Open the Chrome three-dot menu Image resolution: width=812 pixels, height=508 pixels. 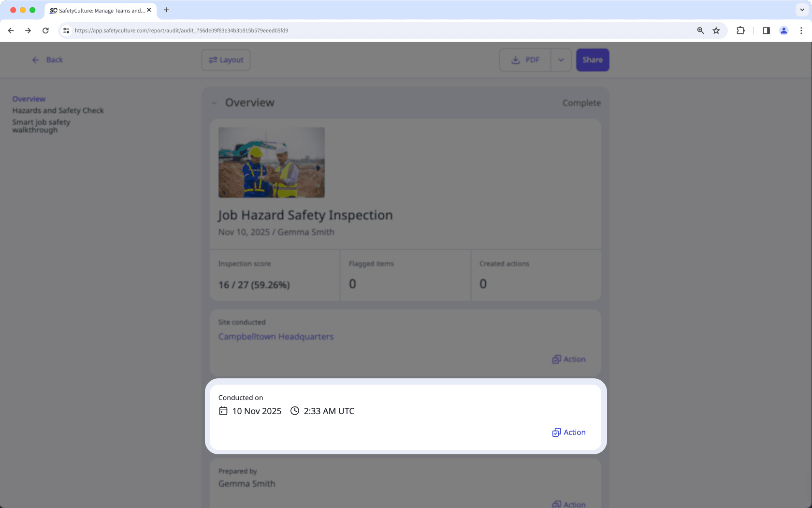click(x=801, y=30)
